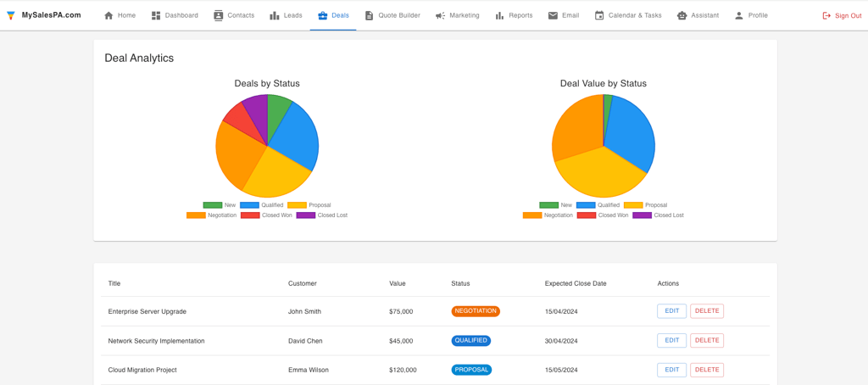Select the Quote Builder document icon
The height and width of the screenshot is (385, 868).
370,15
